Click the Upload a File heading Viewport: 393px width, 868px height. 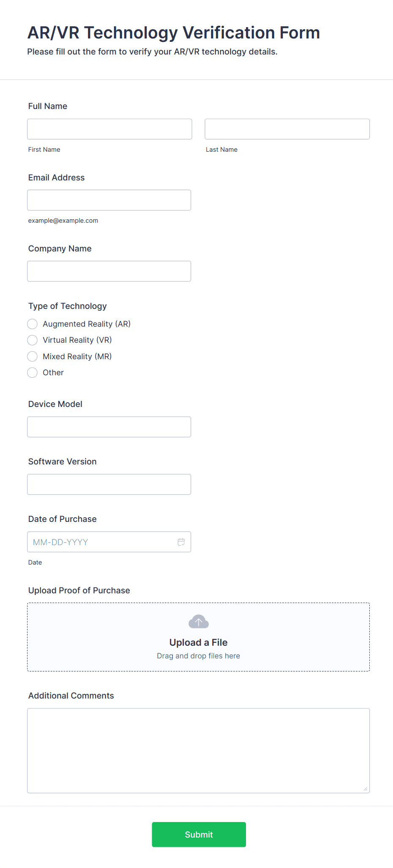tap(199, 642)
